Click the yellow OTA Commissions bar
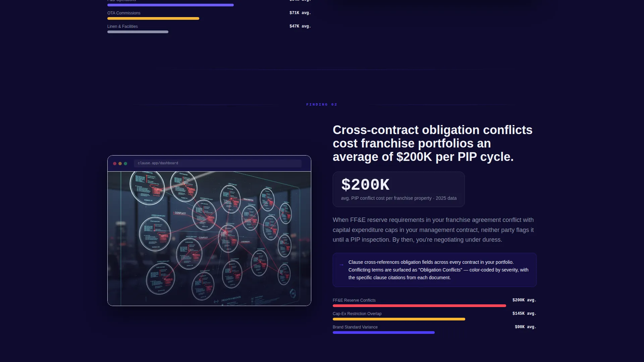This screenshot has width=644, height=362. click(x=153, y=18)
